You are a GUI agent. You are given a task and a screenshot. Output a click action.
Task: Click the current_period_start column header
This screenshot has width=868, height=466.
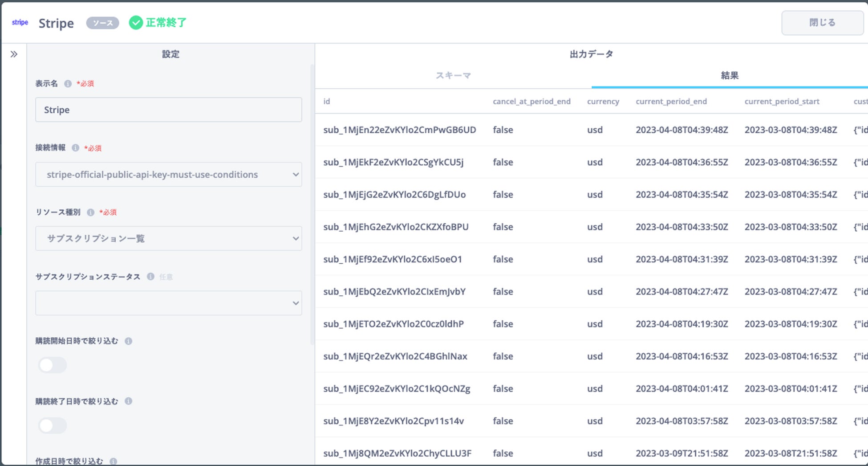click(x=782, y=102)
